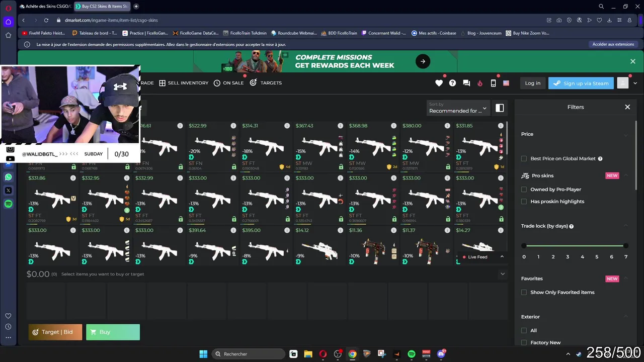Close the Filters panel
This screenshot has height=362, width=644.
[x=627, y=107]
